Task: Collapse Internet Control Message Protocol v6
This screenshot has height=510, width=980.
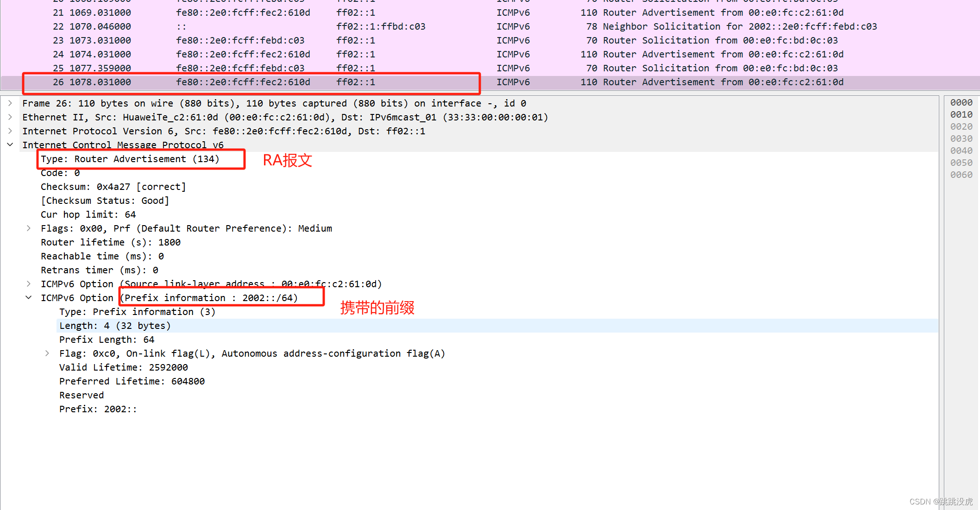Action: pyautogui.click(x=10, y=145)
